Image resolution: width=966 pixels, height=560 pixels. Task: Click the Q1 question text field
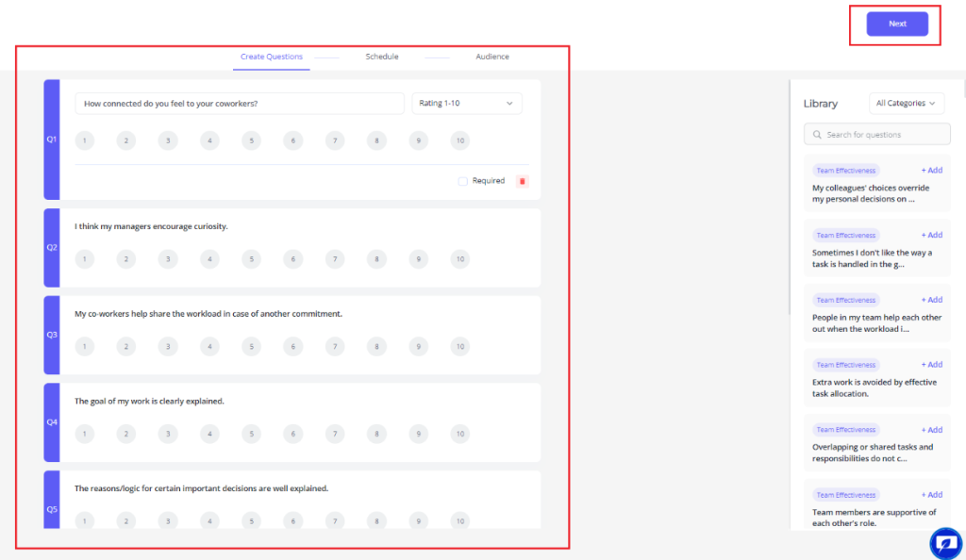pos(239,104)
